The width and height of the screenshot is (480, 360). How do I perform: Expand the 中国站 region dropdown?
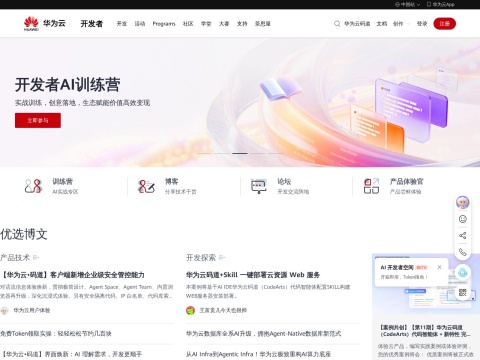click(x=407, y=4)
